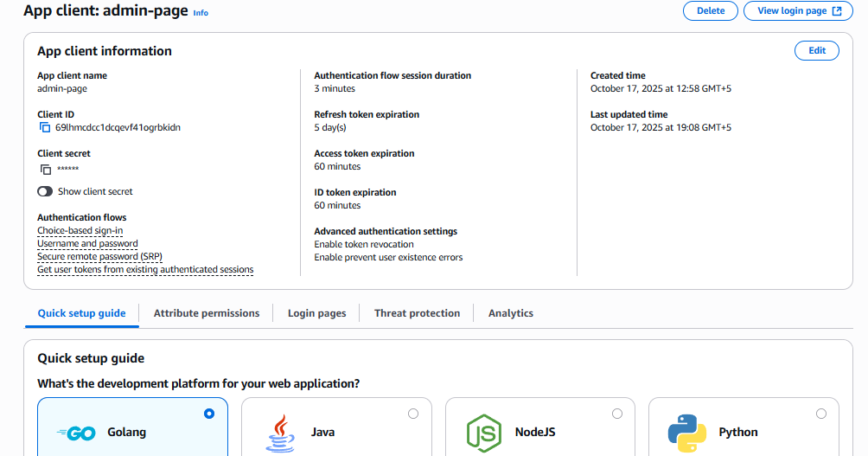Copy the client secret icon
Image resolution: width=868 pixels, height=456 pixels.
coord(46,169)
